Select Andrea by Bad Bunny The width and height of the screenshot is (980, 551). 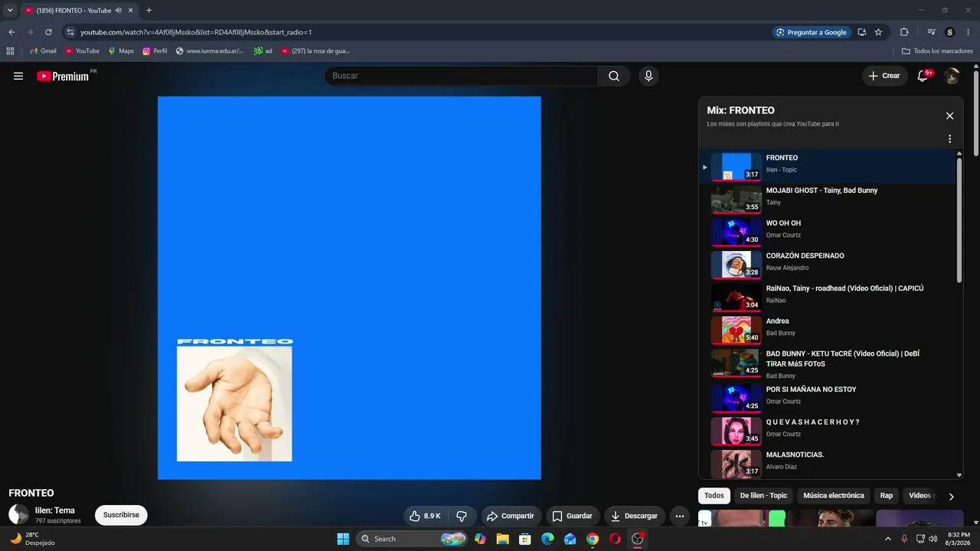coord(828,330)
